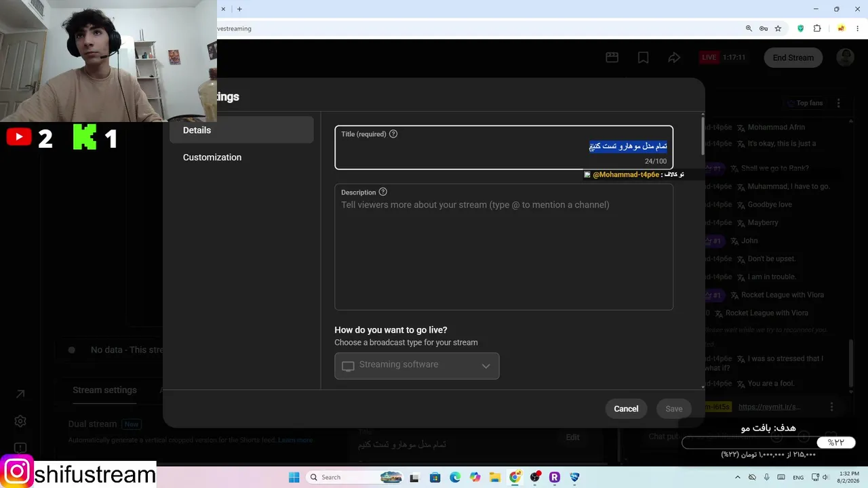The width and height of the screenshot is (868, 488).
Task: Click the LIVE indicator badge
Action: 709,58
